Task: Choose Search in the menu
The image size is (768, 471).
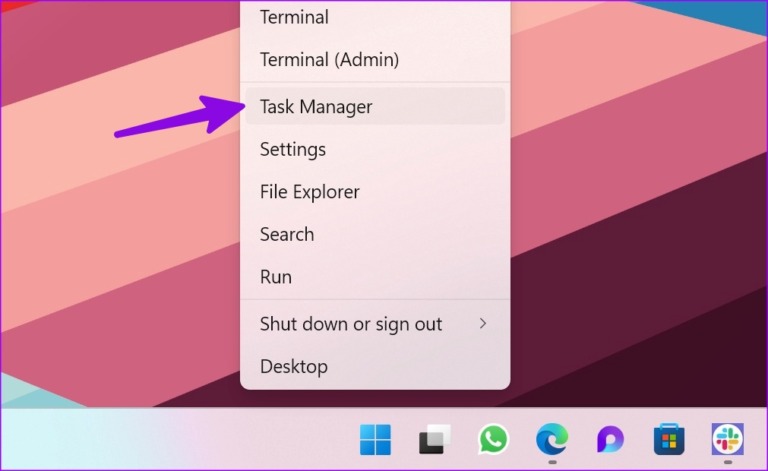Action: pyautogui.click(x=375, y=234)
